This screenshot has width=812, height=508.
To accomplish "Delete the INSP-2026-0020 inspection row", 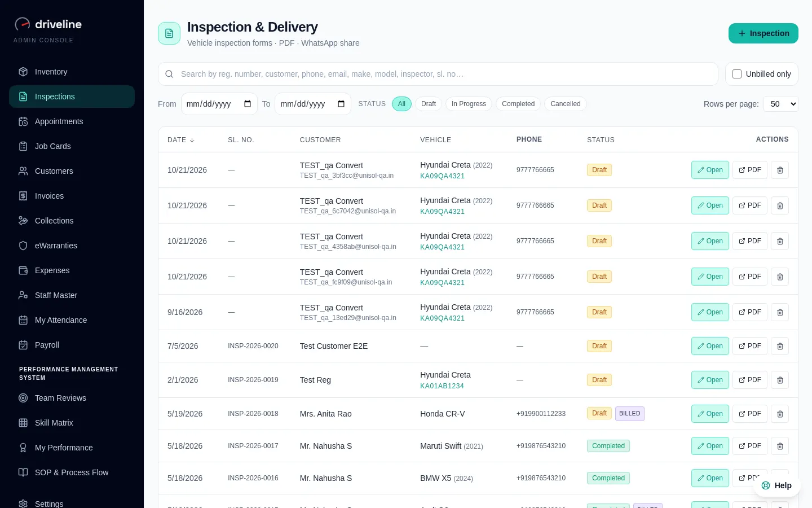I will [x=780, y=346].
